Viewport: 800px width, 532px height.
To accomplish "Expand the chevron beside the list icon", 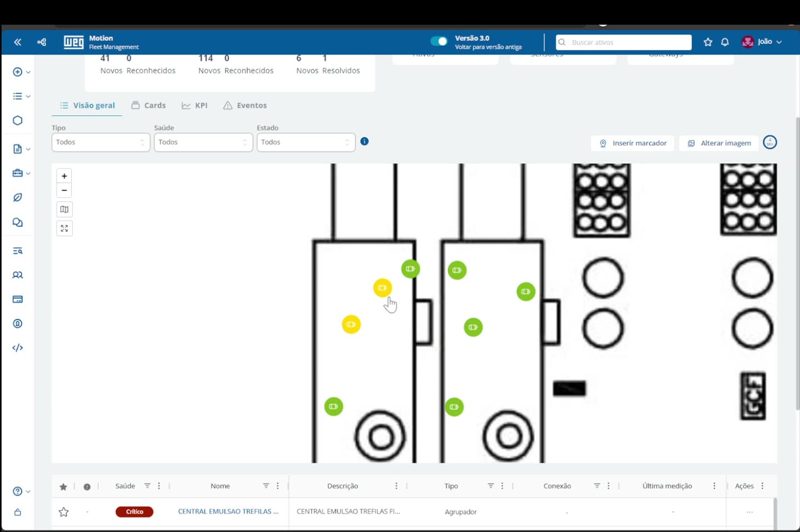I will pyautogui.click(x=28, y=96).
